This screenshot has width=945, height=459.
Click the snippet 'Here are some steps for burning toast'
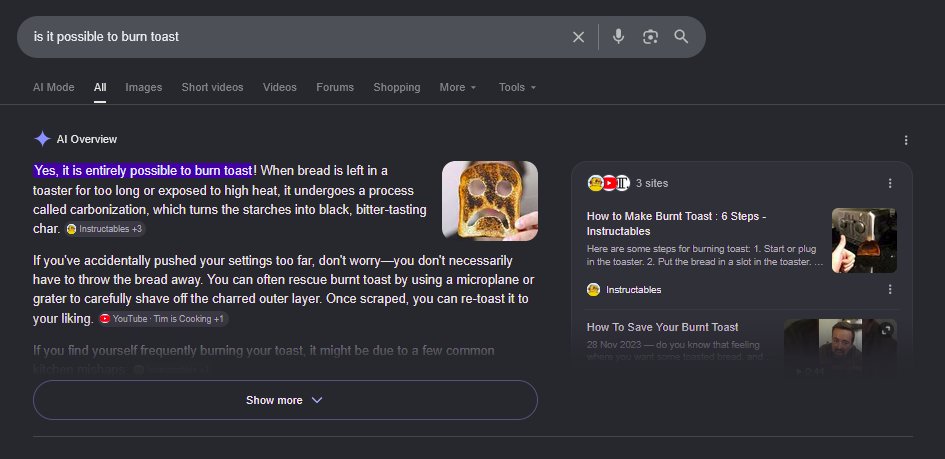(x=705, y=255)
